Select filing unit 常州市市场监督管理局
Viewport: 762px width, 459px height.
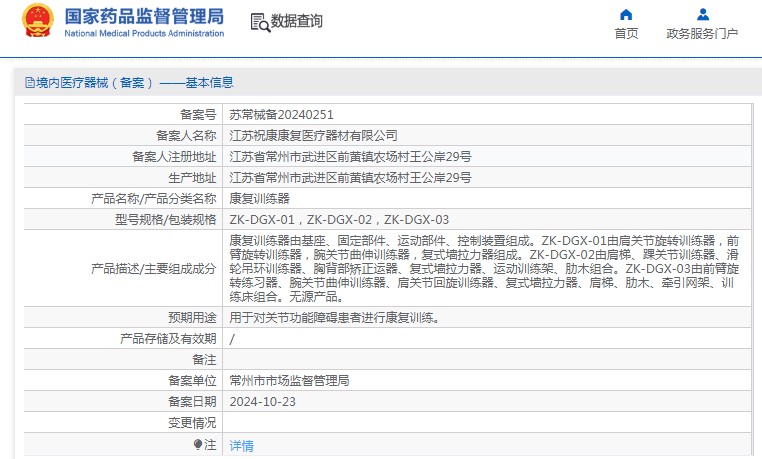point(289,380)
